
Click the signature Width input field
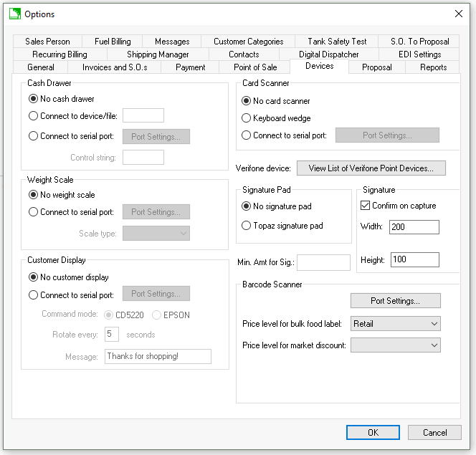[414, 227]
